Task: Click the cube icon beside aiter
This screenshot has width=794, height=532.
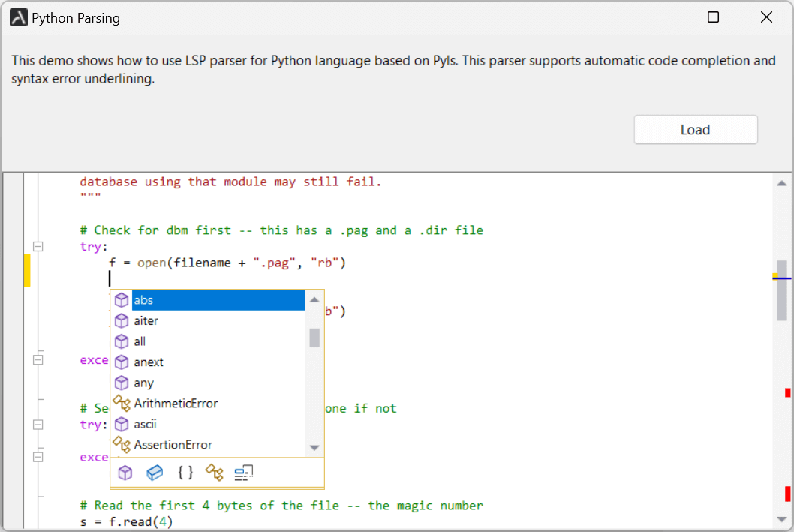Action: tap(122, 321)
